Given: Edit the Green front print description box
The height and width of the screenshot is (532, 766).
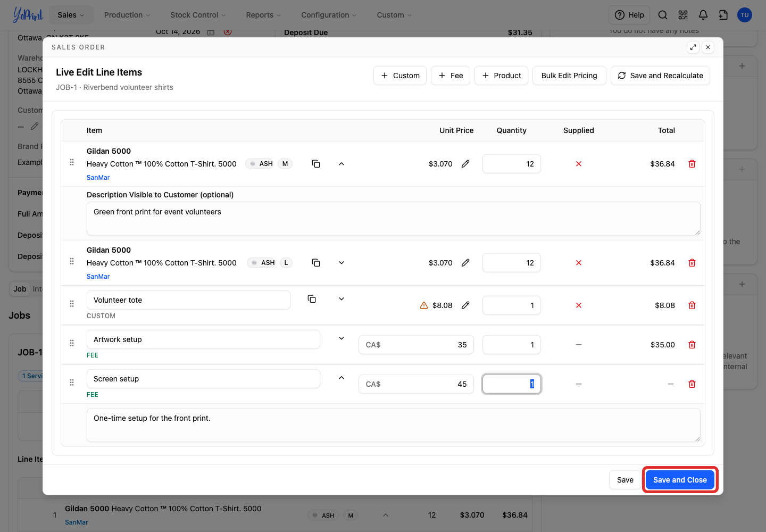Looking at the screenshot, I should pyautogui.click(x=394, y=219).
